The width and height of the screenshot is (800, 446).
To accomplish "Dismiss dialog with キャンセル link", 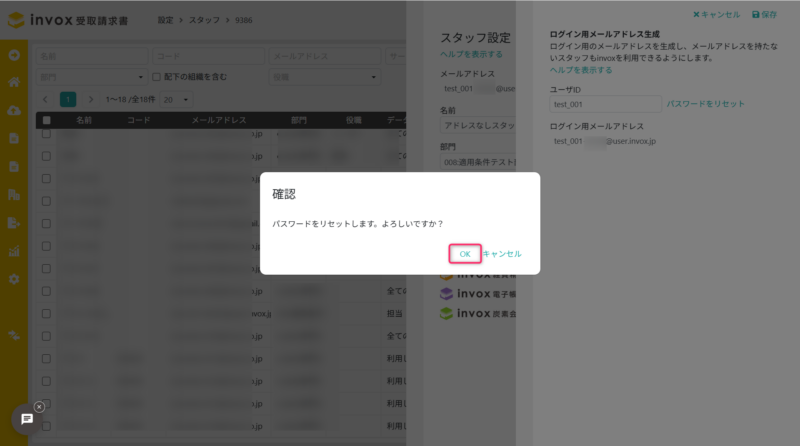I will point(502,254).
